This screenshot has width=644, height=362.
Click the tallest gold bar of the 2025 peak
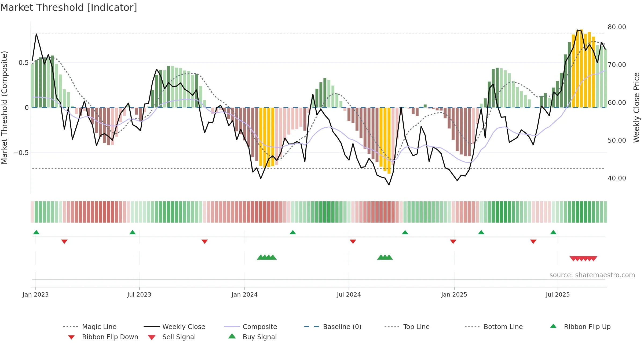[581, 69]
